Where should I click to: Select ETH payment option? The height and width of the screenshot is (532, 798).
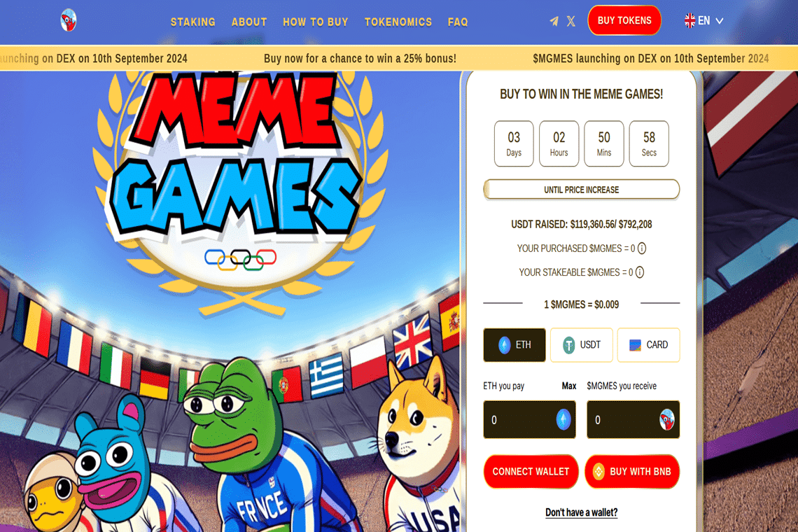pyautogui.click(x=514, y=345)
